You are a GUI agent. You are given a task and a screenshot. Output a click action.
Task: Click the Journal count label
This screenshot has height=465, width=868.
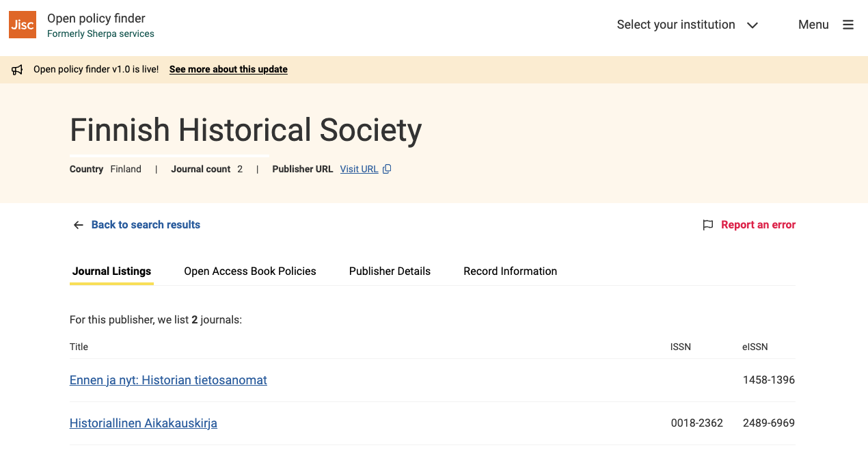point(201,169)
